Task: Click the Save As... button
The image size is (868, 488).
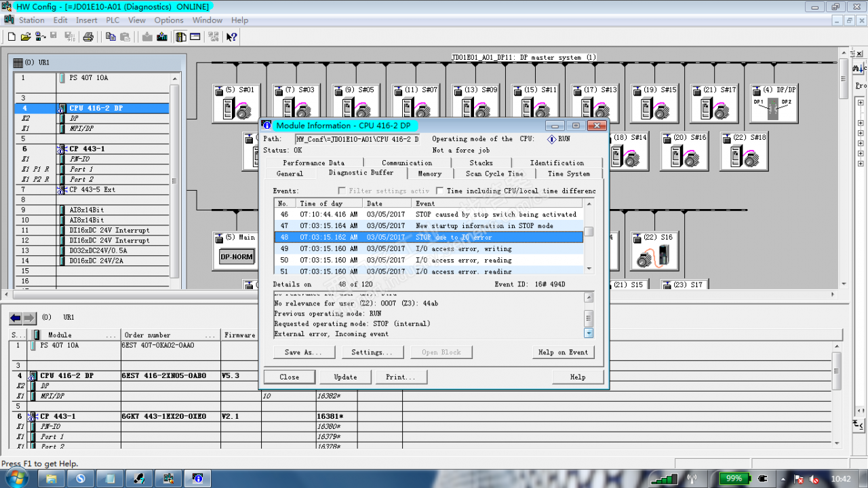Action: (304, 352)
